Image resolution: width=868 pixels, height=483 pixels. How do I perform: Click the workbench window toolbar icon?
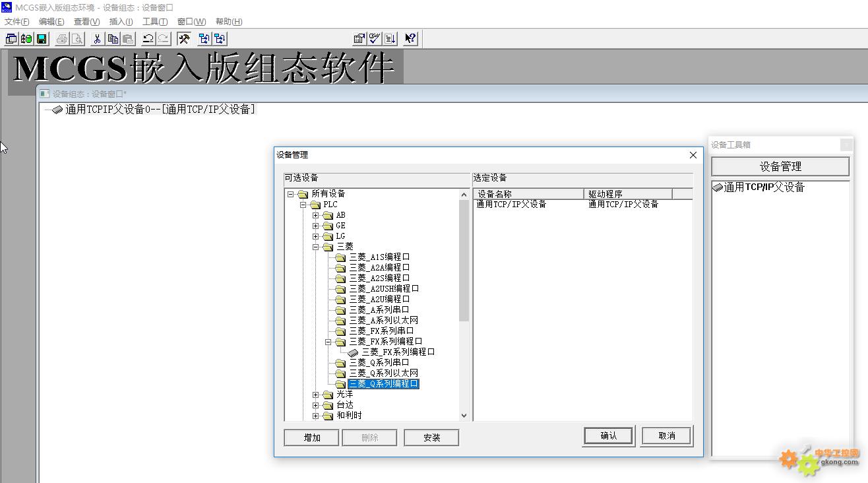point(11,39)
